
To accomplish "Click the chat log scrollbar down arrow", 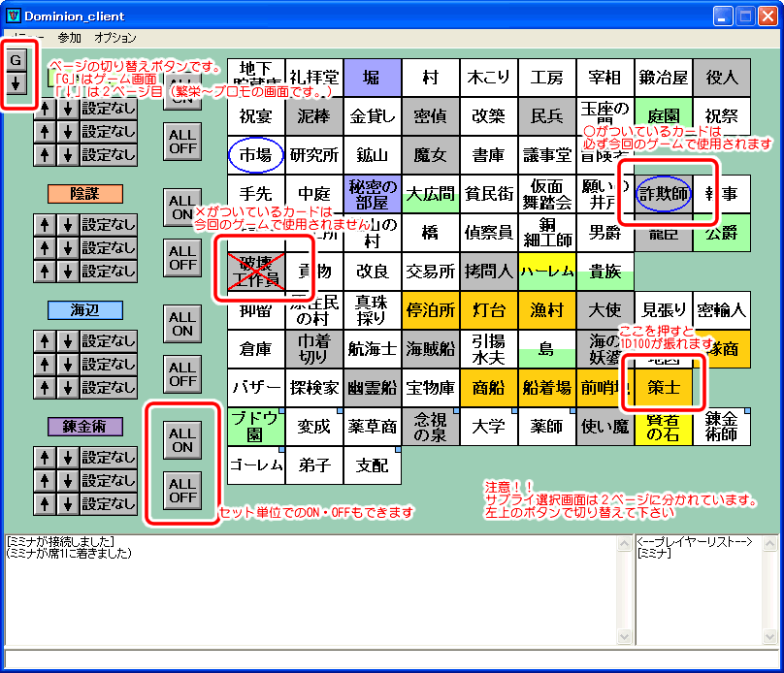I will pos(625,636).
